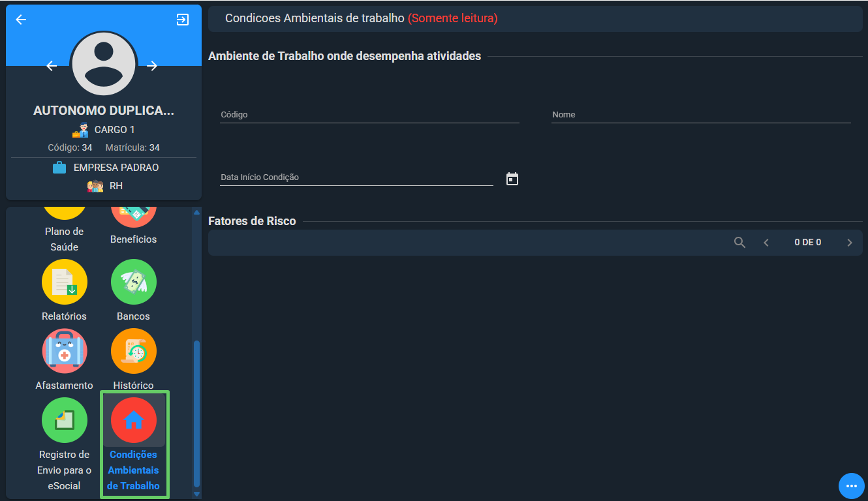Click the worker icon beside CARGO 1
This screenshot has width=868, height=501.
click(80, 130)
